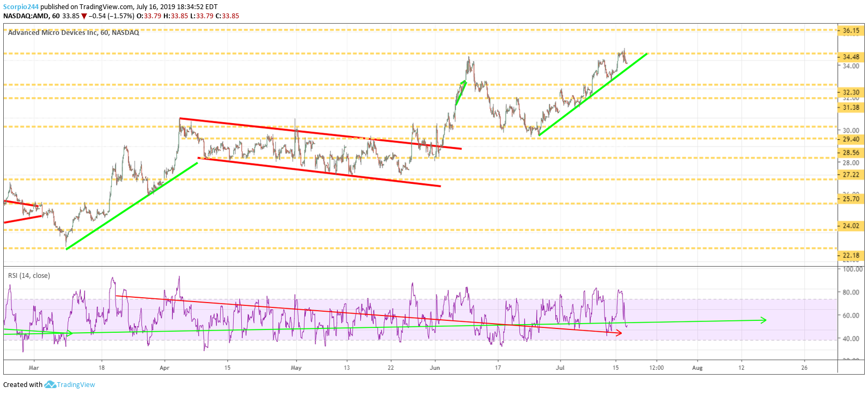Click the RSI (14, close) indicator label
868x394 pixels.
pyautogui.click(x=29, y=276)
